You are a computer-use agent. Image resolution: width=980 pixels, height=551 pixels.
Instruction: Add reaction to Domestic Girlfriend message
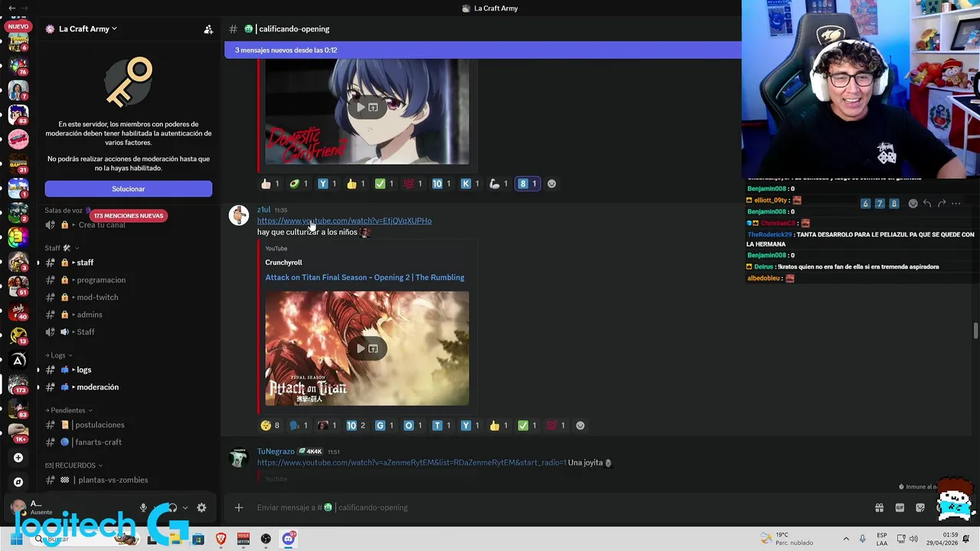point(552,184)
